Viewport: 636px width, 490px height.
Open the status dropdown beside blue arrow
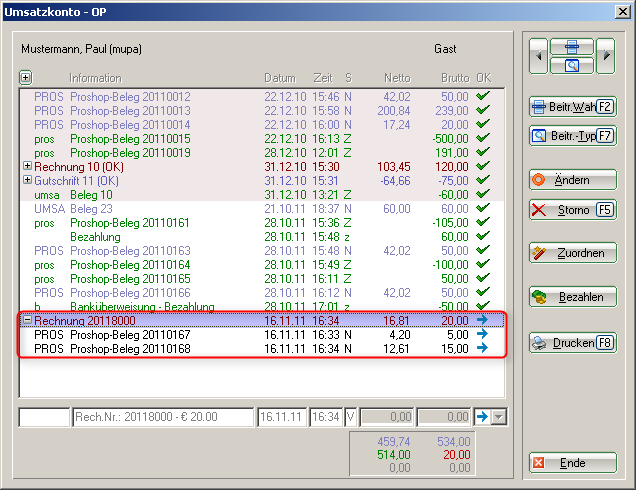(500, 416)
